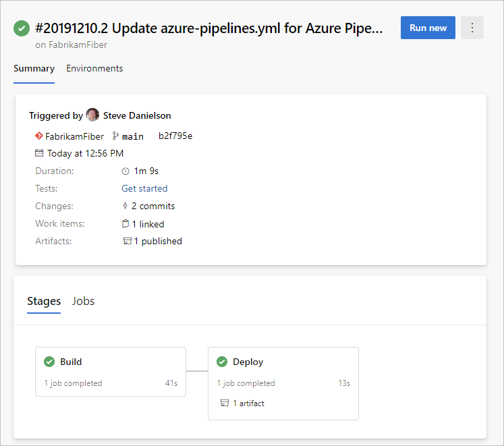Click the clipboard icon beside 1 linked
This screenshot has width=504, height=446.
click(125, 223)
